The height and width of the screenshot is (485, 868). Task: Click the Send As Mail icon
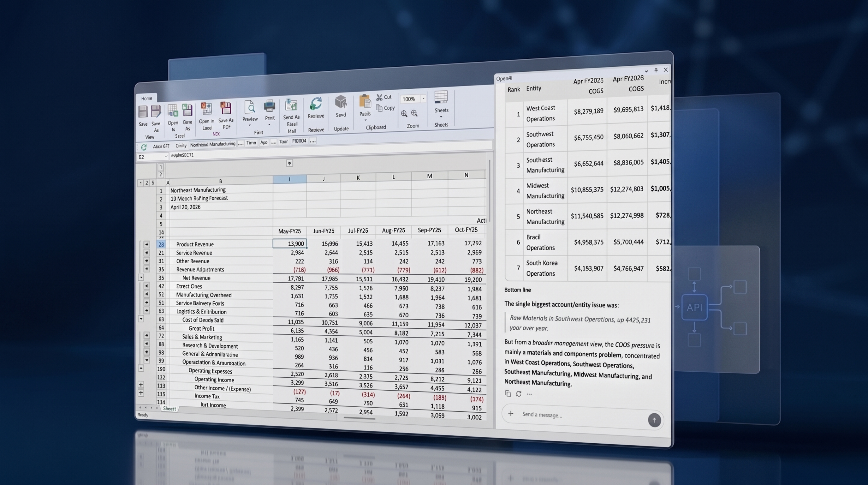click(291, 105)
